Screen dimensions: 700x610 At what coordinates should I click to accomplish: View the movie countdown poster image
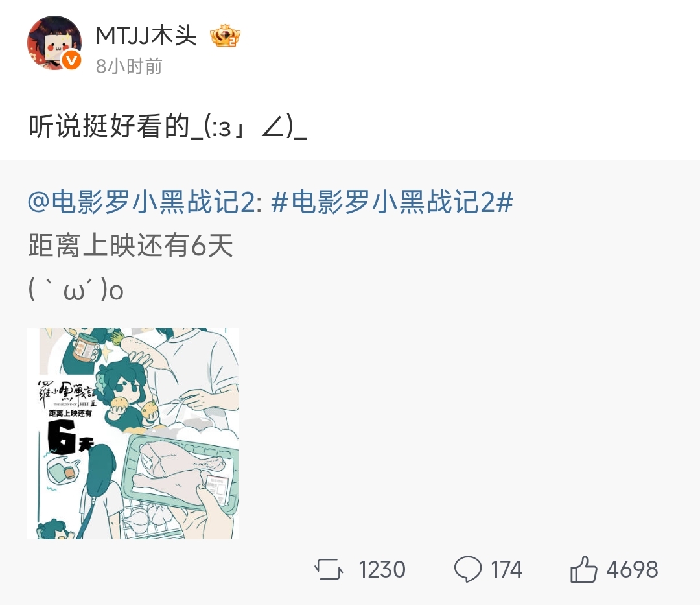(x=133, y=434)
